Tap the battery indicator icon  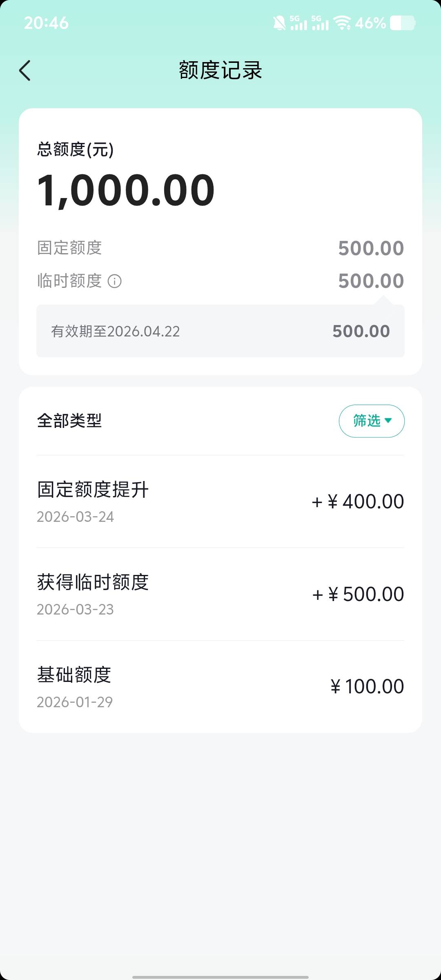point(403,23)
